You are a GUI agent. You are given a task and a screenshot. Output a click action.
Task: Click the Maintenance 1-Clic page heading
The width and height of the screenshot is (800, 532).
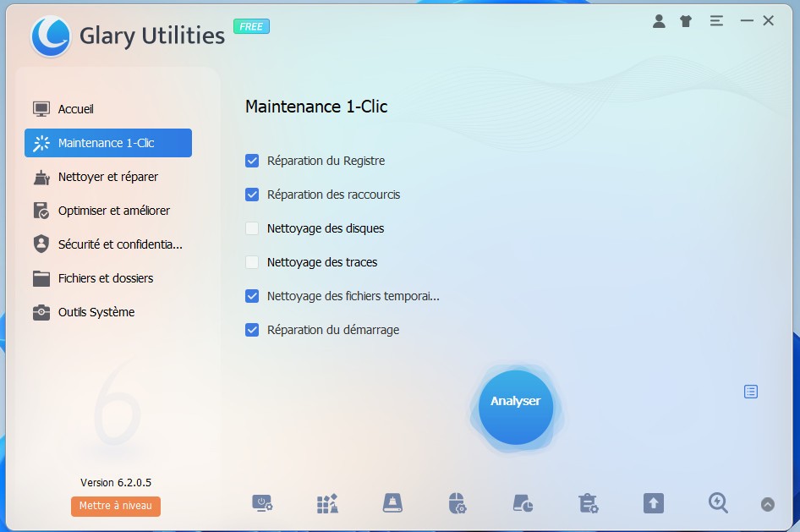click(x=316, y=107)
